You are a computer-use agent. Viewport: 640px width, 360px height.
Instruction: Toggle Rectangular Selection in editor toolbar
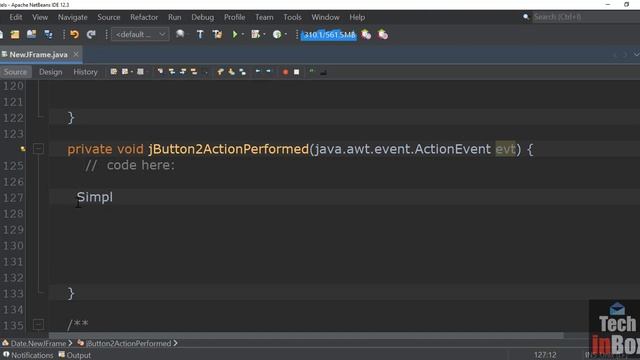pyautogui.click(x=205, y=72)
